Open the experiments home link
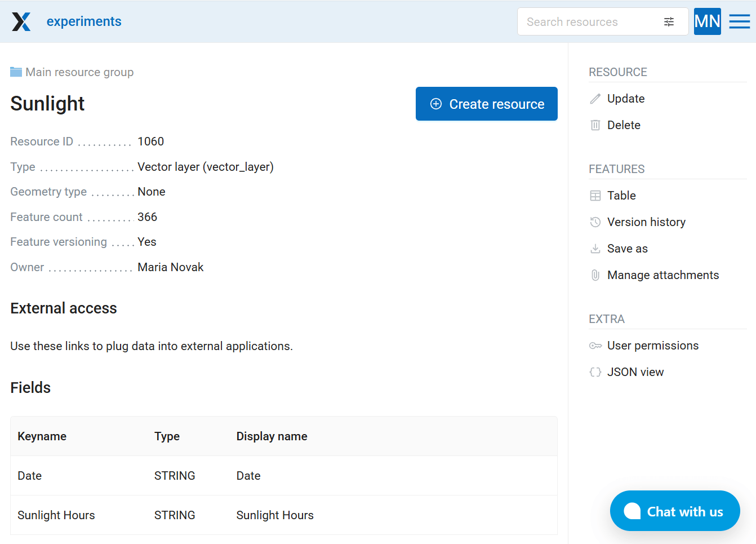Viewport: 756px width, 544px height. coord(84,21)
